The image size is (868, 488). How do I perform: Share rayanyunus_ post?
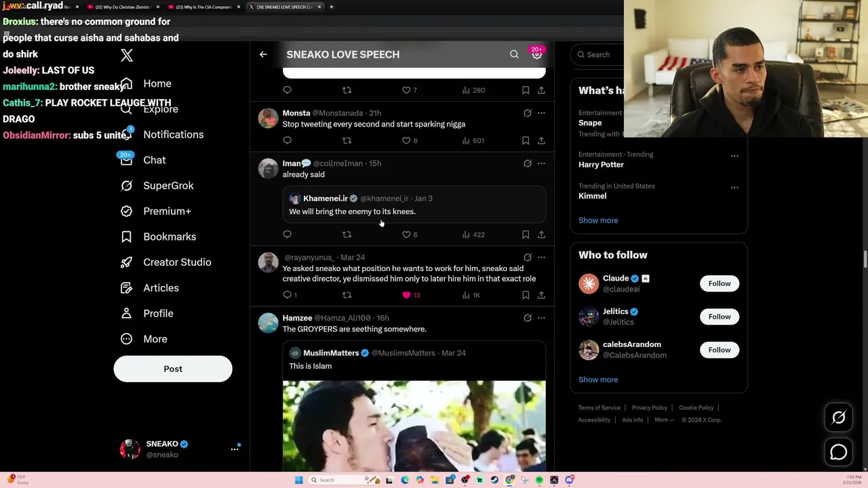point(541,295)
